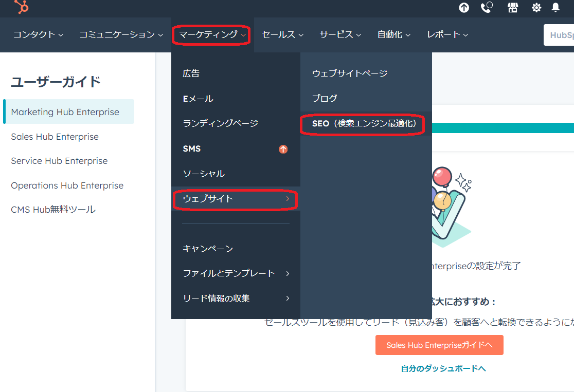Follow the 自分のダッシュボードへ link
This screenshot has height=392, width=574.
pos(443,368)
